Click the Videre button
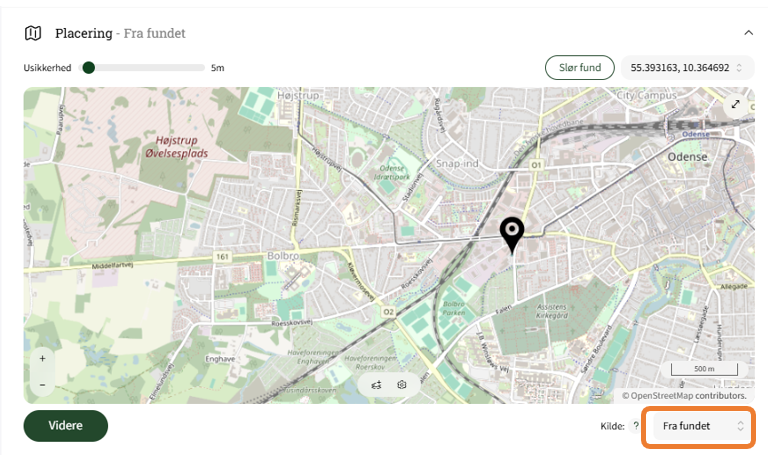This screenshot has height=459, width=769. [x=66, y=426]
